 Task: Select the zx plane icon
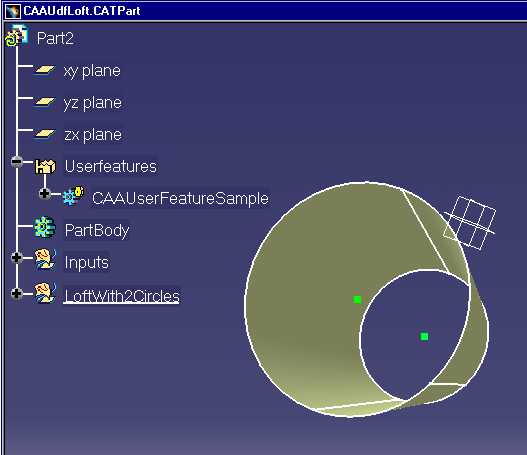click(45, 134)
